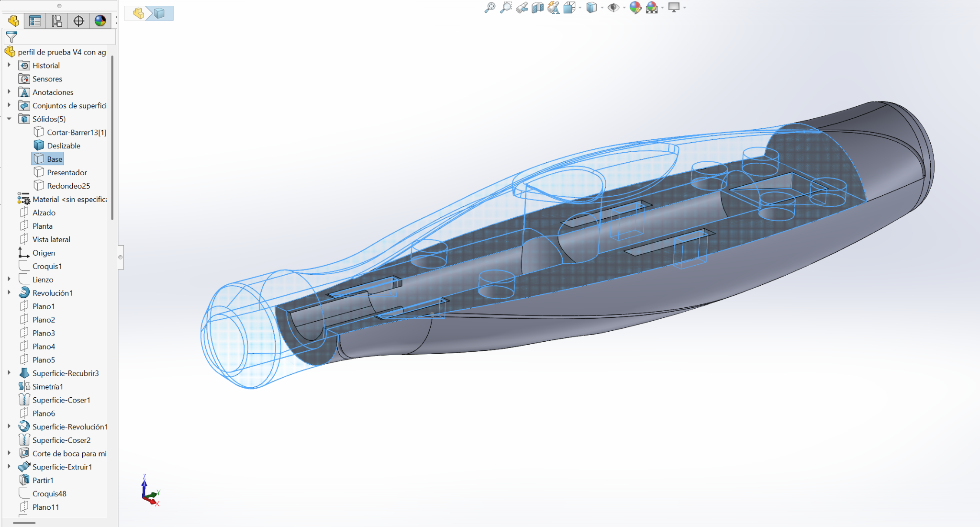Expand the 'Corte de boca para mi' feature
The height and width of the screenshot is (527, 980).
[x=9, y=453]
